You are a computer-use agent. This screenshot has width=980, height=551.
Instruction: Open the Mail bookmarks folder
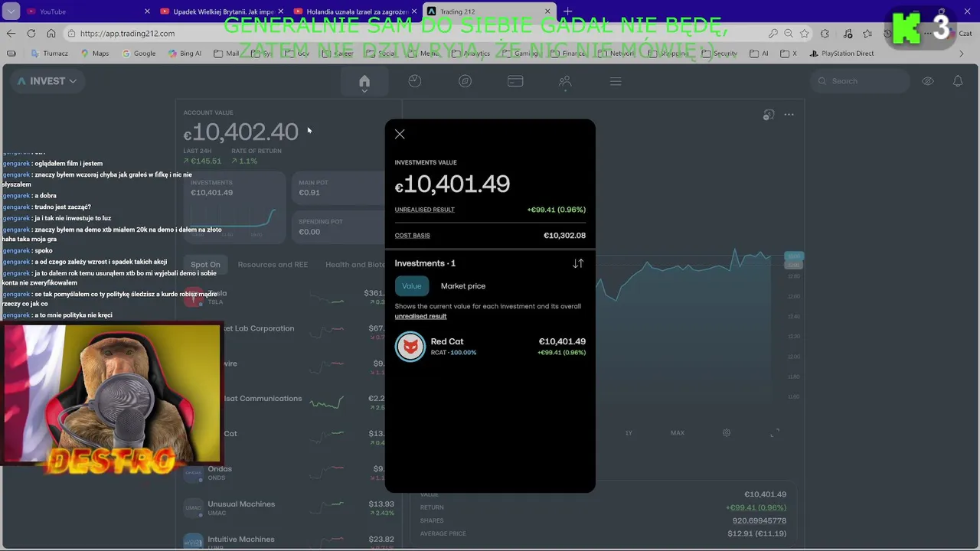tap(227, 54)
